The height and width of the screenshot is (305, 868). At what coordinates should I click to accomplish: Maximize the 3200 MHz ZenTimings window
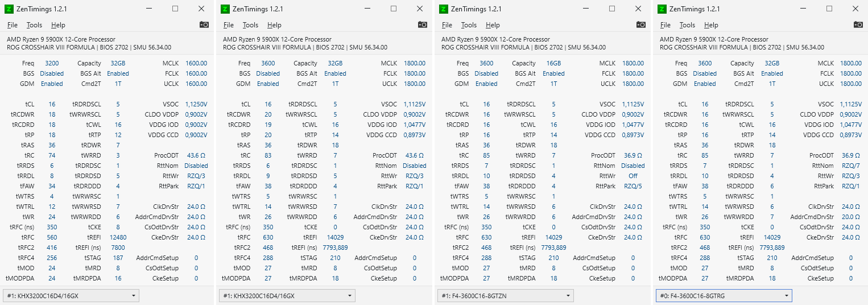click(175, 9)
